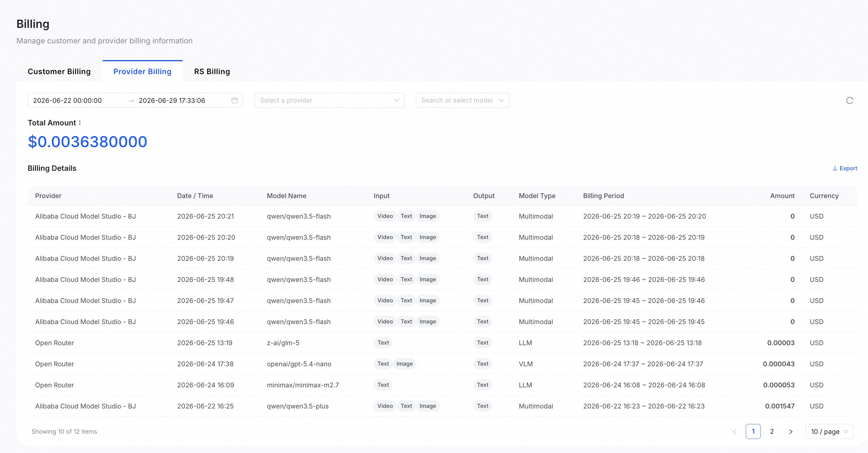This screenshot has width=868, height=453.
Task: Click the date 2026-06-25 20:21
Action: click(205, 216)
